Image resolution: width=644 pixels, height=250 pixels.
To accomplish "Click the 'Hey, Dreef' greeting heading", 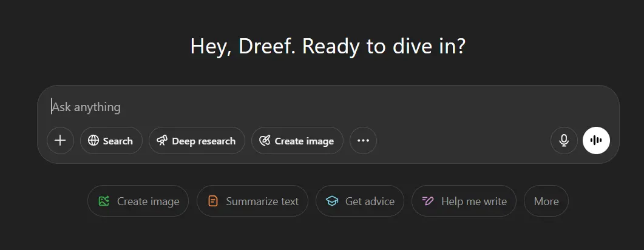I will pyautogui.click(x=328, y=46).
